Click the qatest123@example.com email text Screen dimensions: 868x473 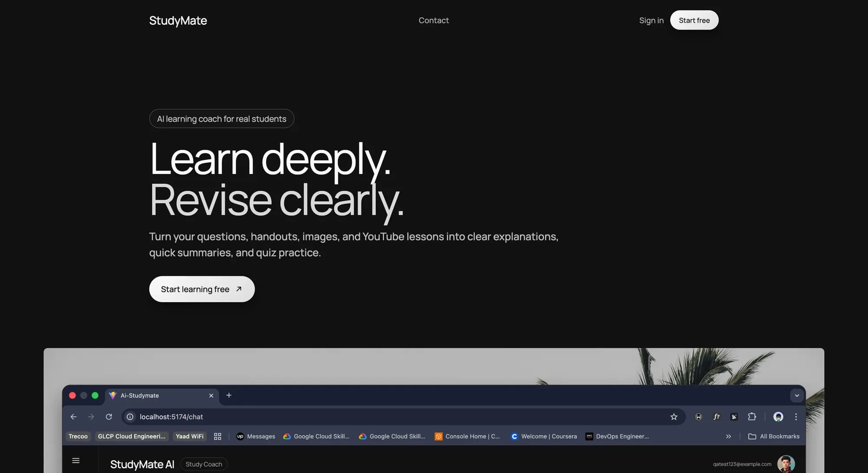(742, 464)
